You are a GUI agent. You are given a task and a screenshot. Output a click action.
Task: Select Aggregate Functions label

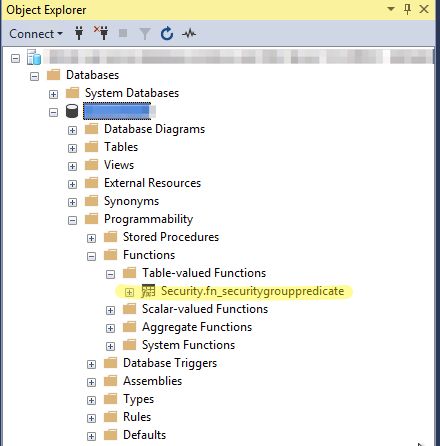(197, 327)
